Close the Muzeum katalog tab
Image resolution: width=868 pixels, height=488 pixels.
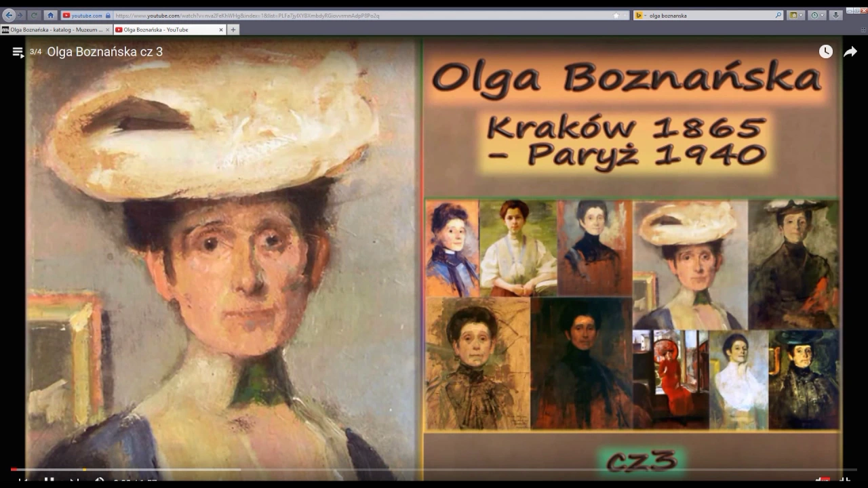point(107,30)
